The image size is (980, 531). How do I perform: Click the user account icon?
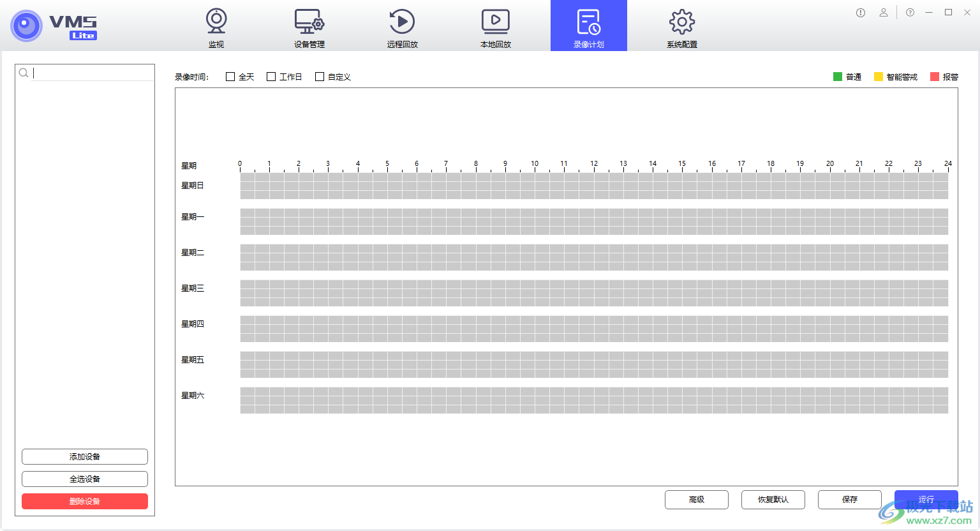point(884,13)
